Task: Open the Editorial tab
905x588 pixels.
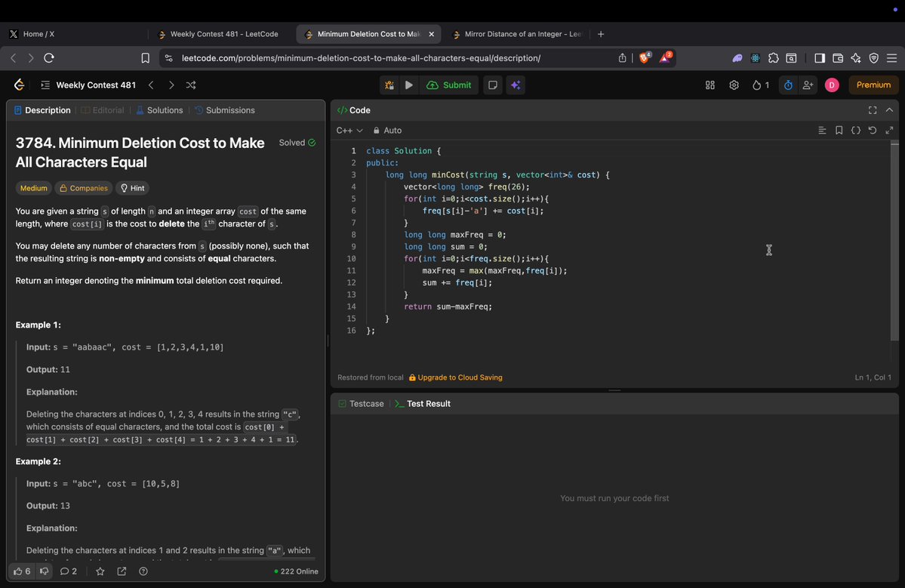Action: pos(103,110)
